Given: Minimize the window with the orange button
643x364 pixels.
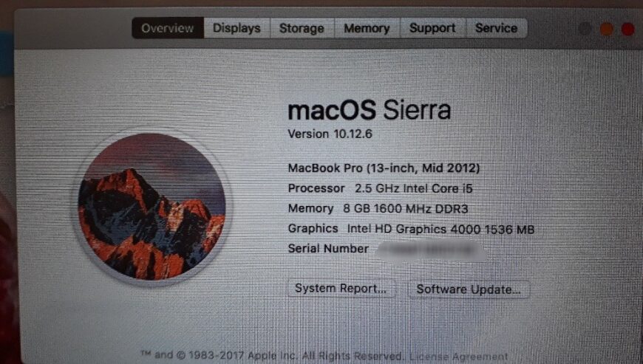Looking at the screenshot, I should coord(607,29).
